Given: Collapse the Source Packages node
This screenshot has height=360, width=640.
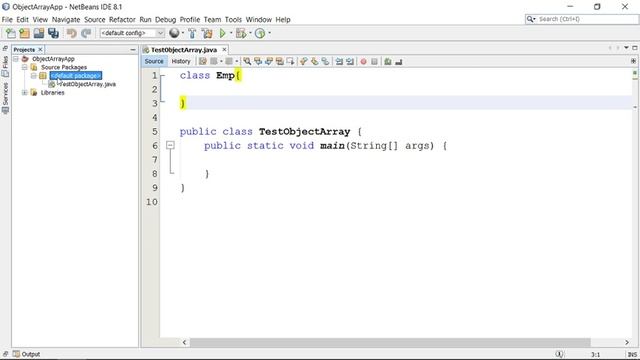Looking at the screenshot, I should click(x=24, y=67).
